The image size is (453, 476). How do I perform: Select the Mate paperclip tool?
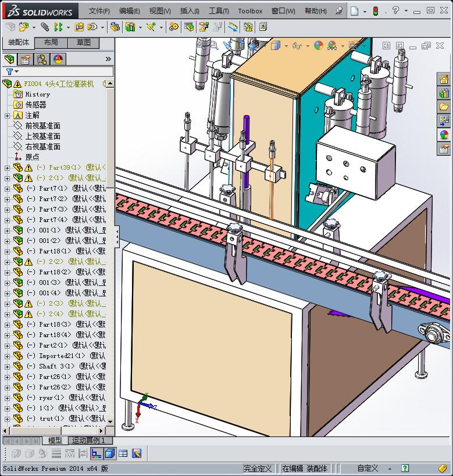(45, 27)
